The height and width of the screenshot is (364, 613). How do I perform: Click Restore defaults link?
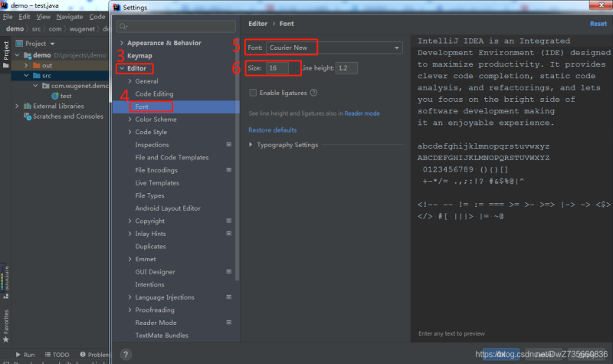(273, 130)
